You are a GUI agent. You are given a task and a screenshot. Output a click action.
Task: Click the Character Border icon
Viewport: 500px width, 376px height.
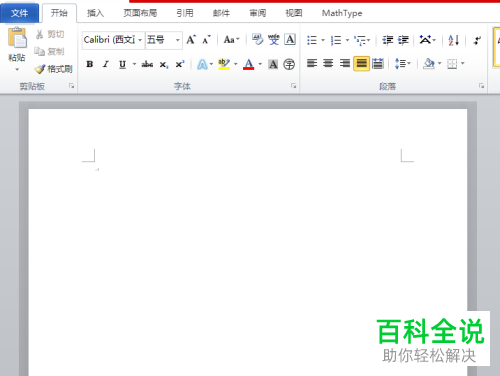290,39
